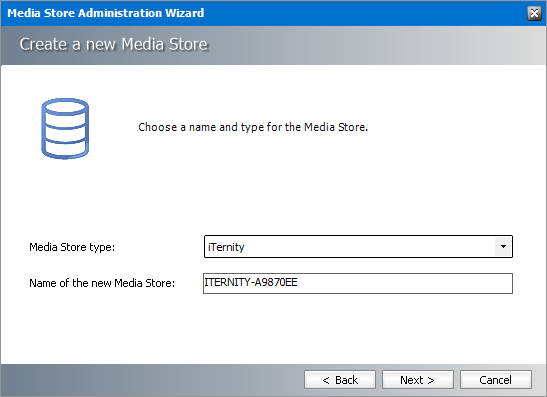Image resolution: width=547 pixels, height=397 pixels.
Task: Proceed by clicking Next
Action: point(418,380)
